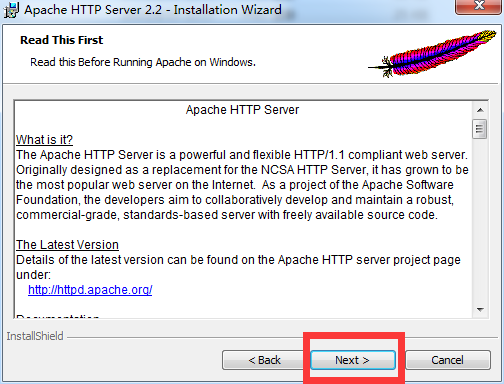This screenshot has width=504, height=384.
Task: Click the scrollbar up arrow
Action: (x=480, y=110)
